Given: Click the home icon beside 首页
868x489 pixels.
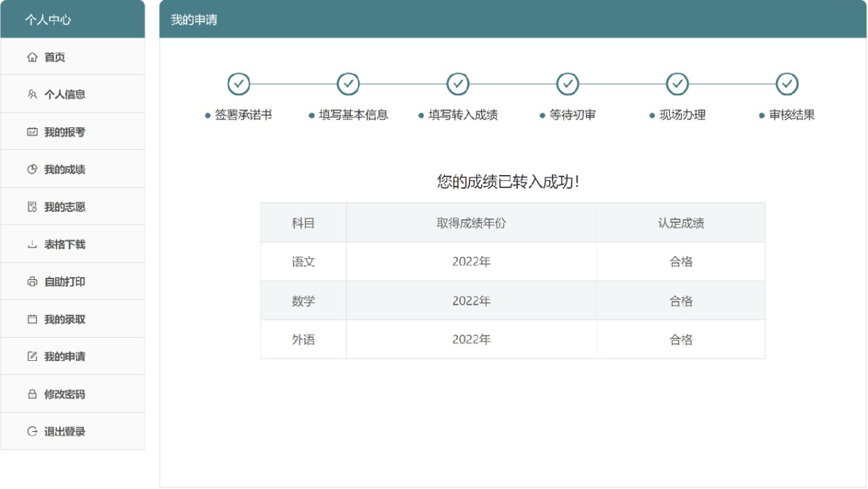Looking at the screenshot, I should 32,57.
